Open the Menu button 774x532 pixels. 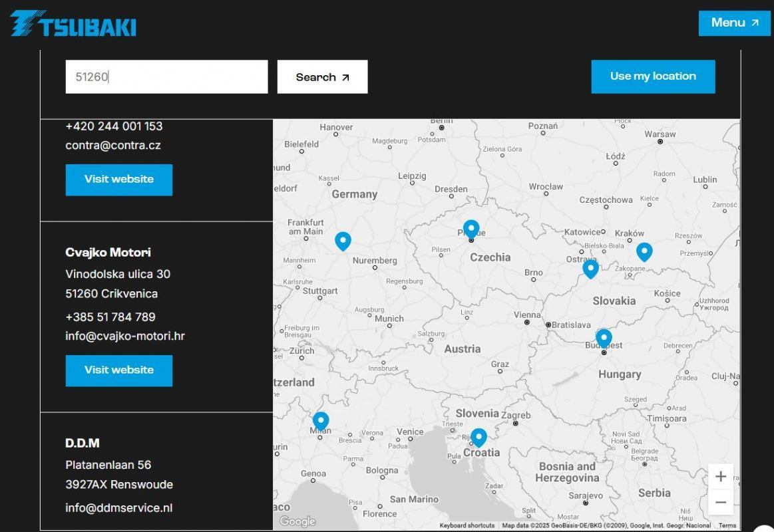734,23
